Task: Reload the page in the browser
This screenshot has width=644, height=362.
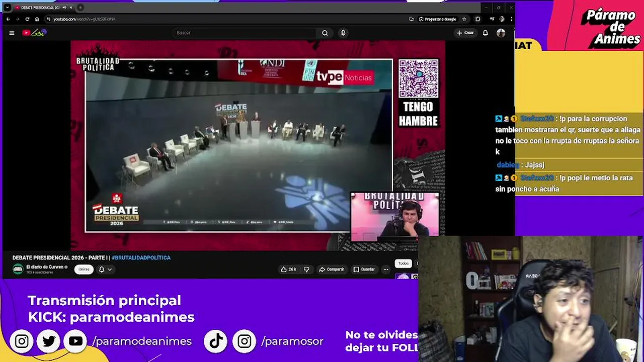Action: click(x=27, y=19)
